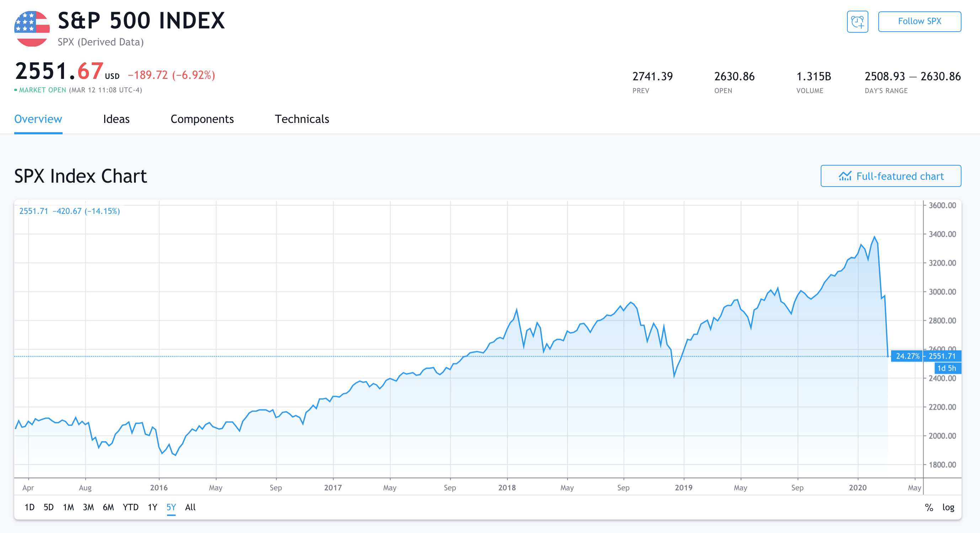This screenshot has width=980, height=533.
Task: Click the 2741.39 PREV value
Action: pos(653,76)
